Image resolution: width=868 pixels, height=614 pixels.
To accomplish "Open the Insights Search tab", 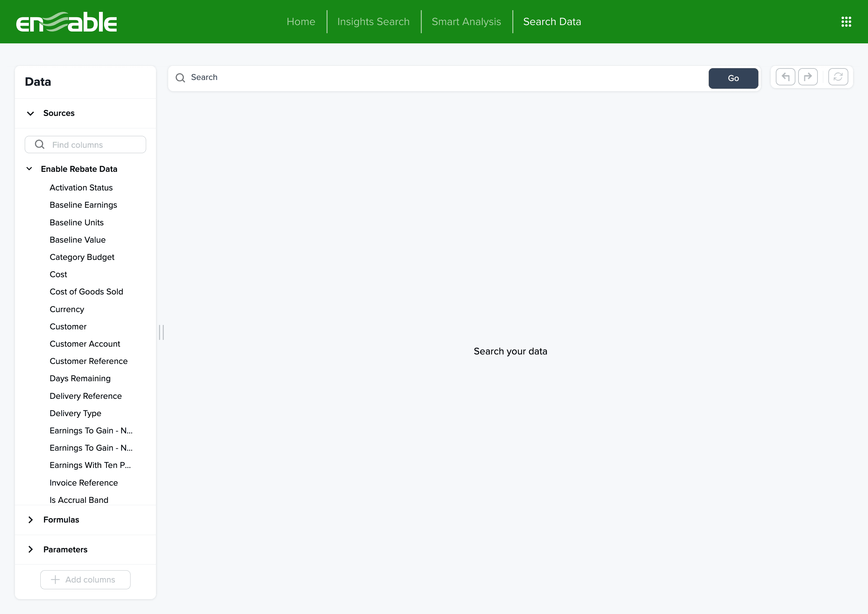I will point(373,22).
